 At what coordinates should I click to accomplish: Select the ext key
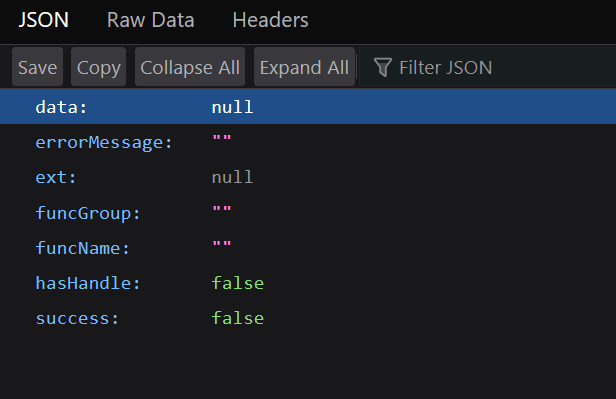(56, 178)
